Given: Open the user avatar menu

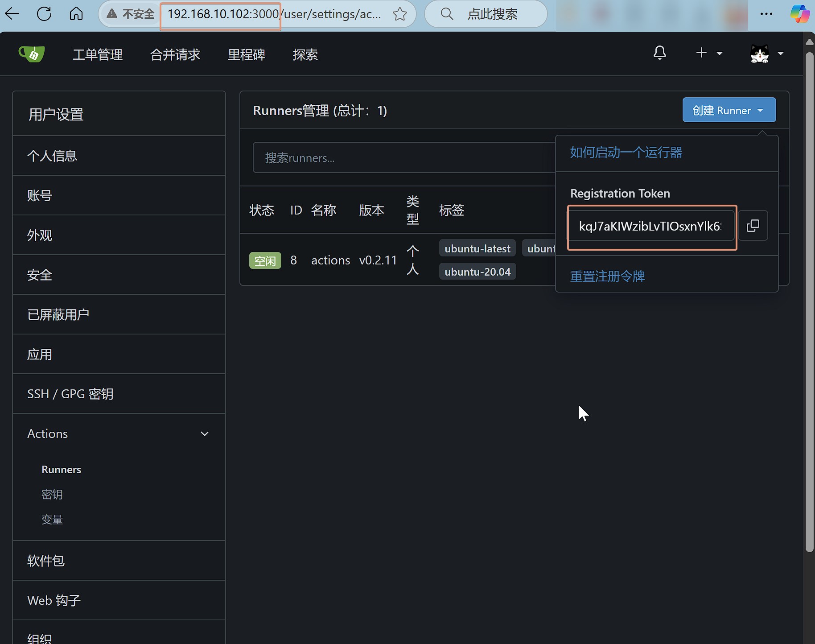Looking at the screenshot, I should point(766,54).
